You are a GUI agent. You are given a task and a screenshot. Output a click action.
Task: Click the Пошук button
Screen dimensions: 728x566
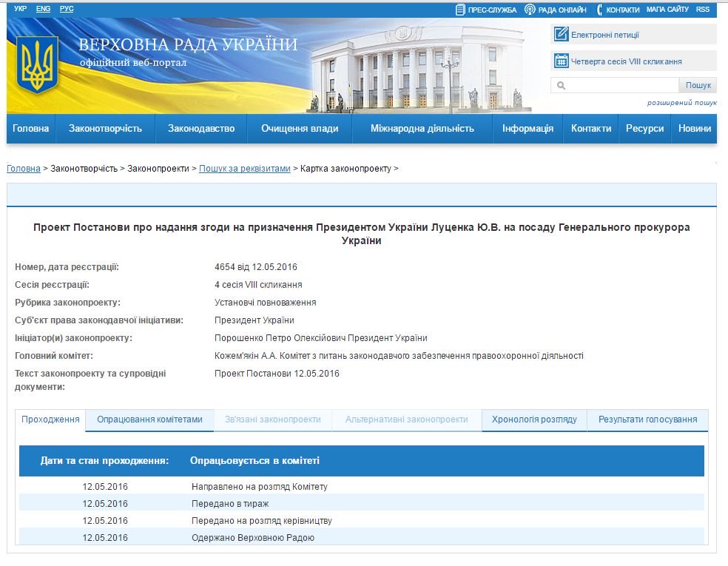click(698, 85)
